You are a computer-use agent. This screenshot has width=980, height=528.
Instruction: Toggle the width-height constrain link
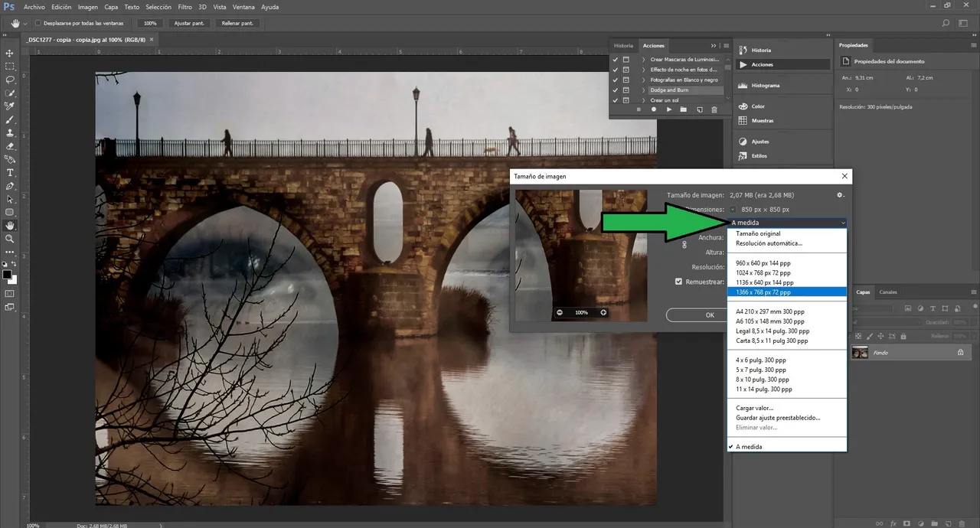point(684,244)
